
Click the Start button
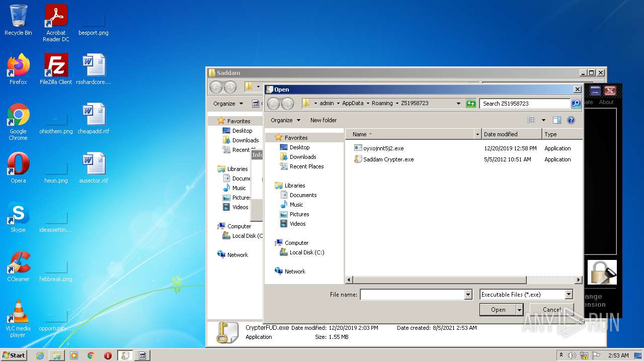coord(14,355)
